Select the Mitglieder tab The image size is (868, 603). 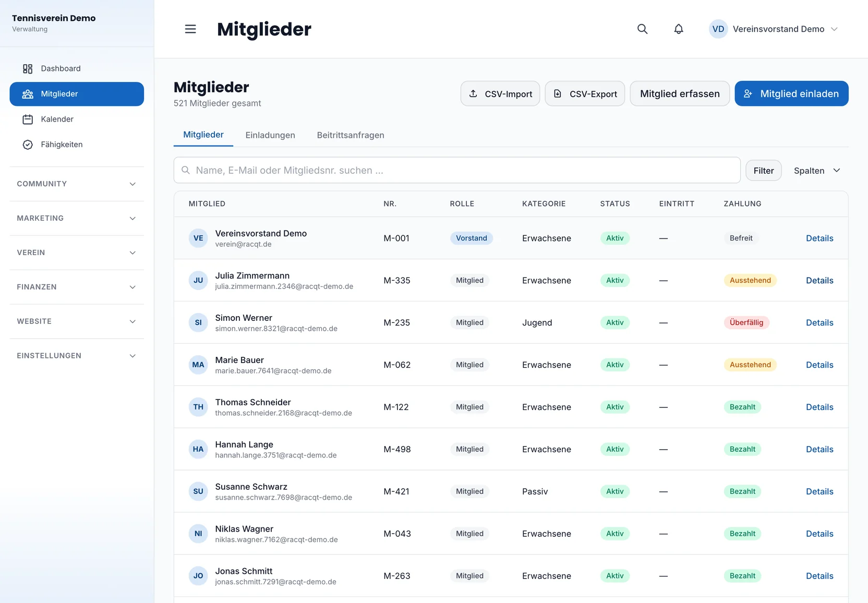pyautogui.click(x=203, y=135)
